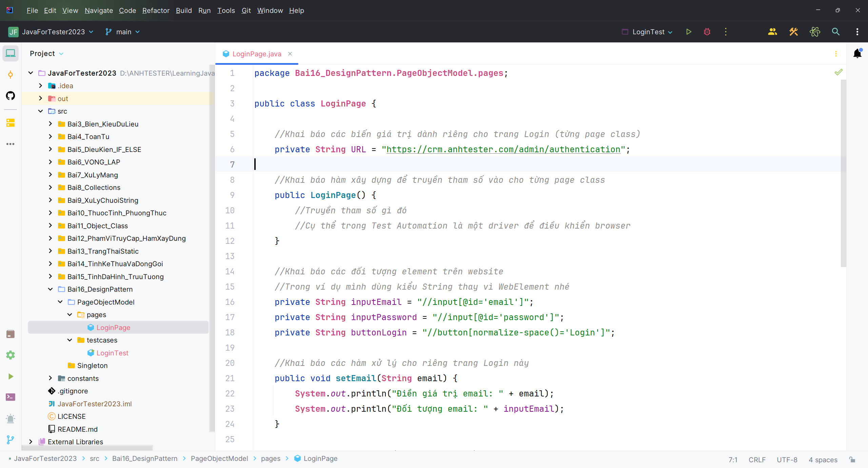Image resolution: width=868 pixels, height=468 pixels.
Task: Collapse the PageObjectModel folder
Action: click(60, 302)
